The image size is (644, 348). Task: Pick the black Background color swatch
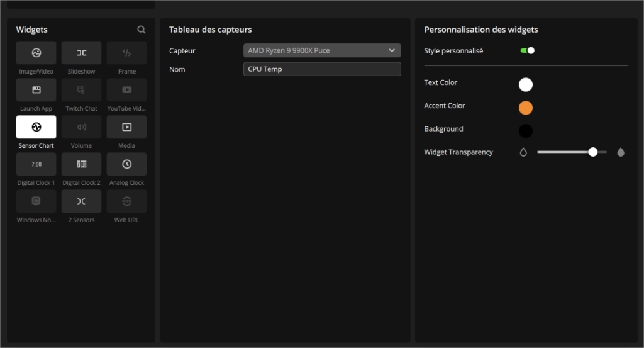(526, 131)
